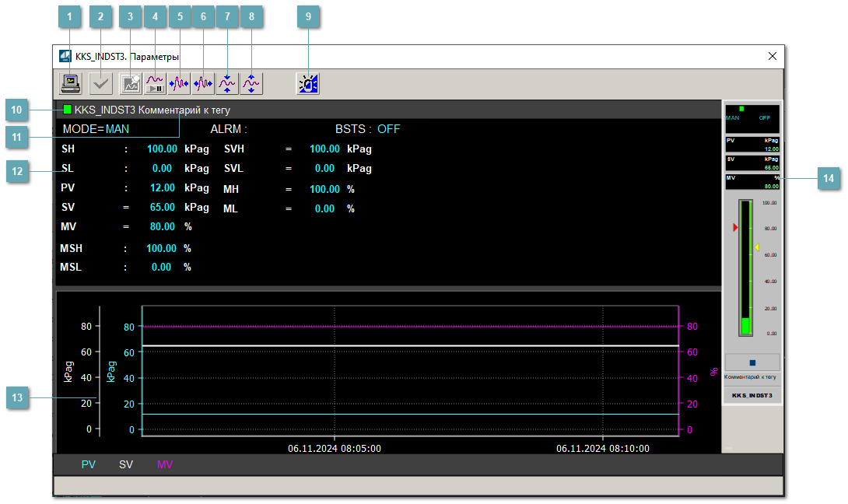Image resolution: width=848 pixels, height=504 pixels.
Task: Click the BSTS OFF status value
Action: click(x=388, y=129)
